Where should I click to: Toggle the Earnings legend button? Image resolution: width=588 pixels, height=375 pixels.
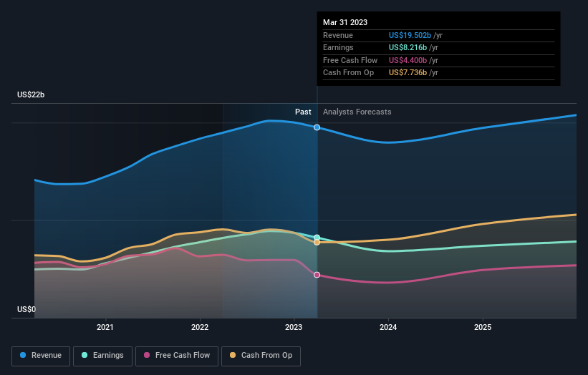(102, 356)
